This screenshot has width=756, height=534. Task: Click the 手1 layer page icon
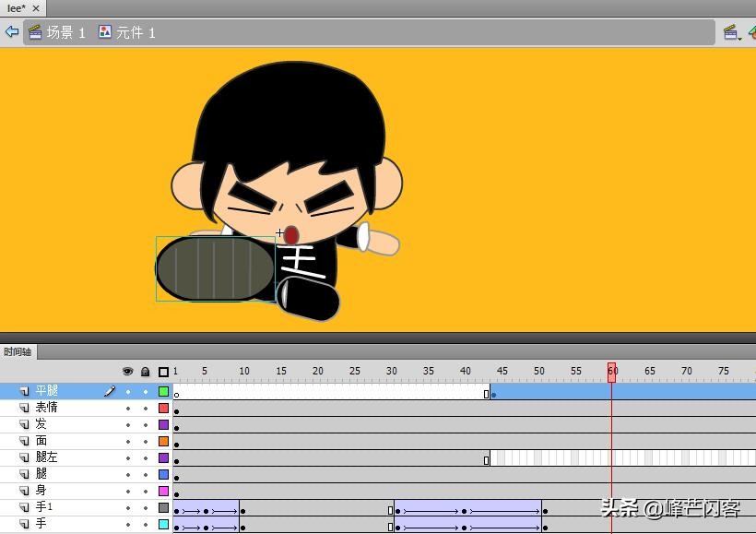click(25, 506)
